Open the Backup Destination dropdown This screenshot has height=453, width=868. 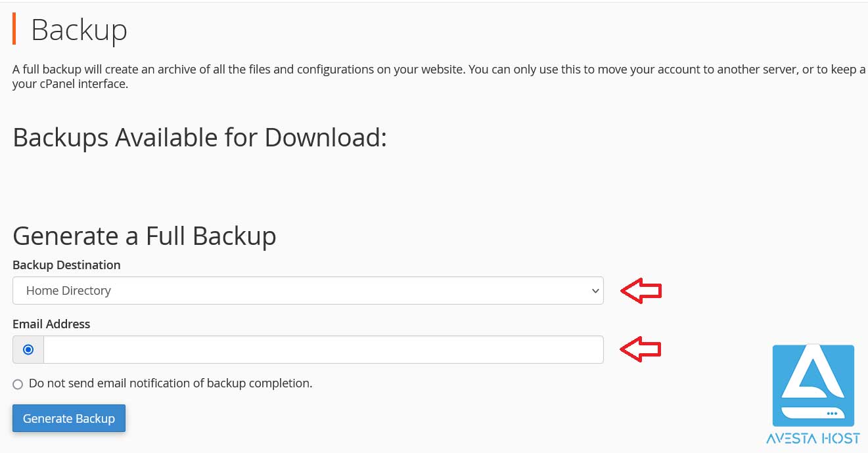pyautogui.click(x=308, y=290)
